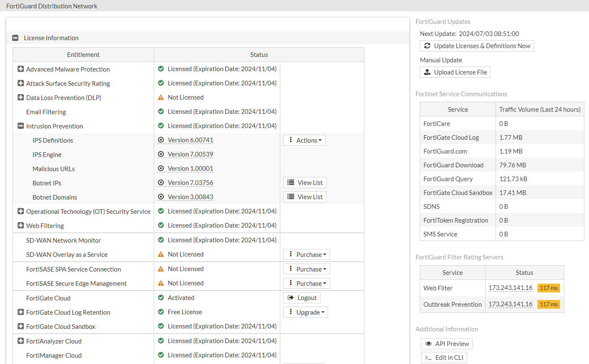Collapse the License Information section
Viewport: 589px width, 364px height.
click(x=15, y=38)
